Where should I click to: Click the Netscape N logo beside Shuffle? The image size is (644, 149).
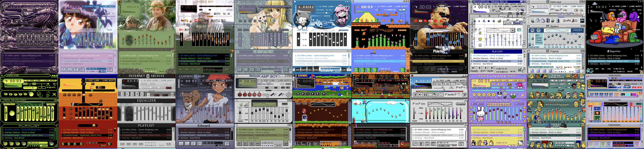(x=582, y=21)
